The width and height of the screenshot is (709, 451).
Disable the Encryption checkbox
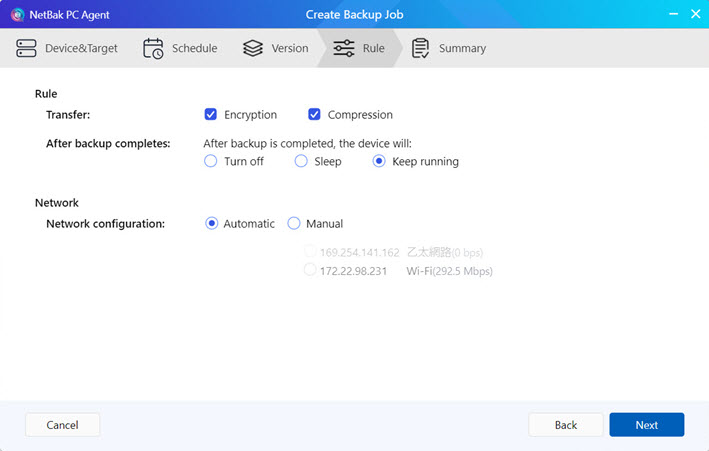coord(211,115)
